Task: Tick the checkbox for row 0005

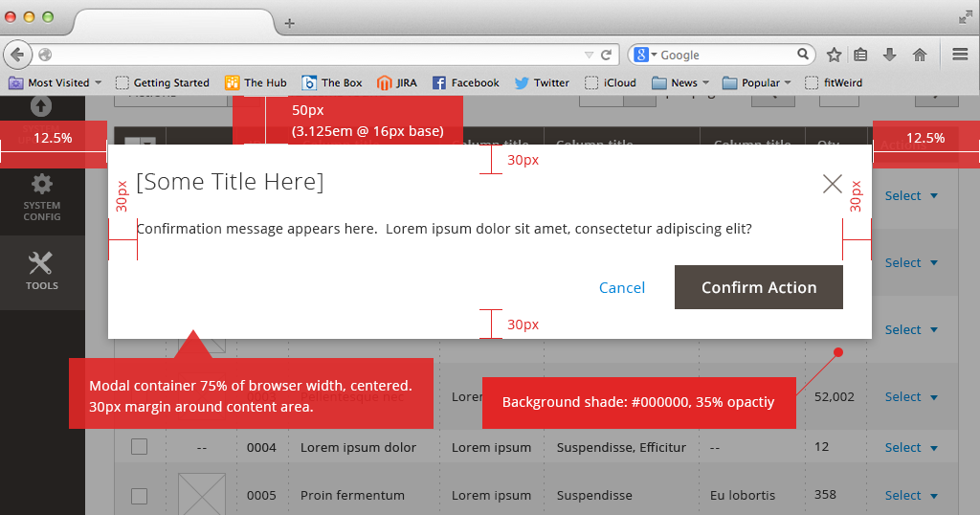Action: [140, 496]
